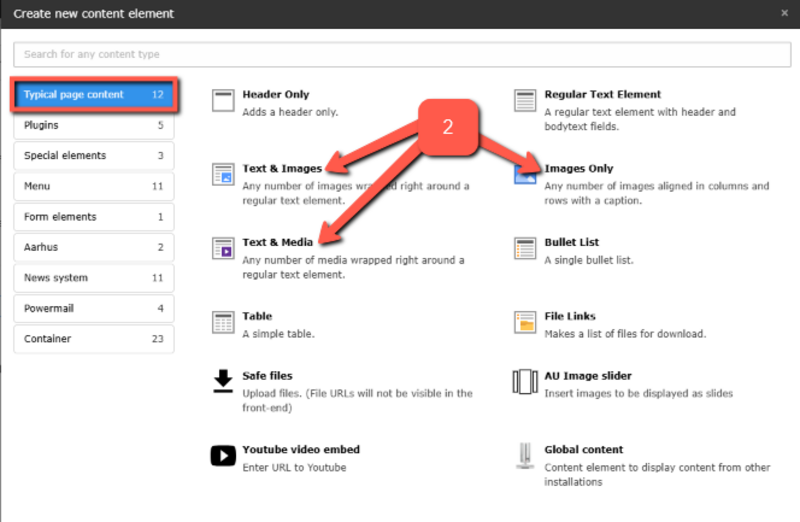Click the content type search field
Screen dimensions: 800x522
pyautogui.click(x=400, y=54)
